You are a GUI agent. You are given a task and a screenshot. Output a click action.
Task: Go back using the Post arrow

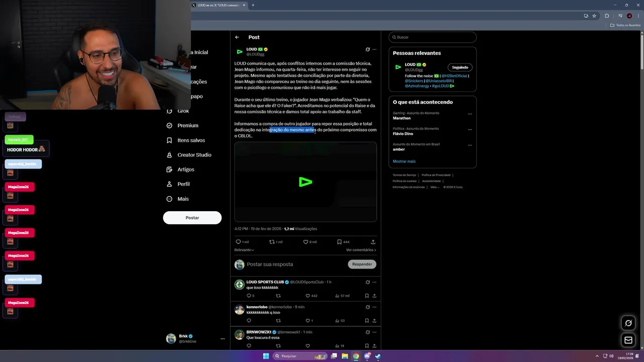pos(237,37)
